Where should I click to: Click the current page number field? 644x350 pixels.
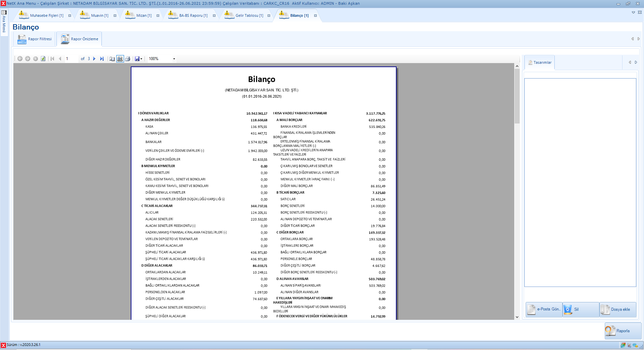click(71, 59)
